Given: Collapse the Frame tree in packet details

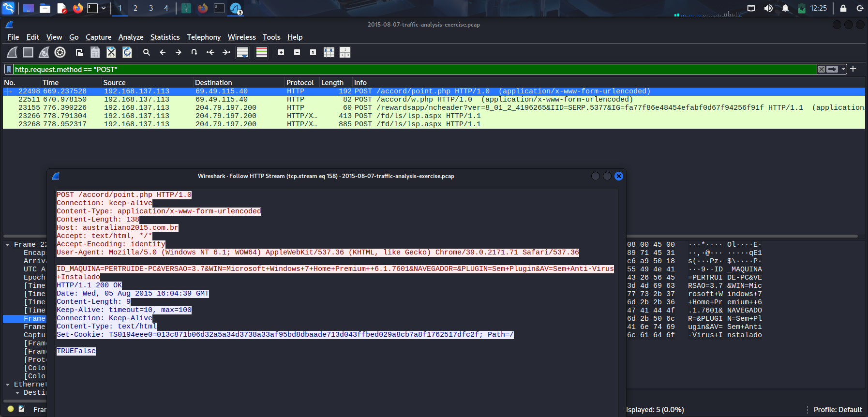Looking at the screenshot, I should pos(8,245).
